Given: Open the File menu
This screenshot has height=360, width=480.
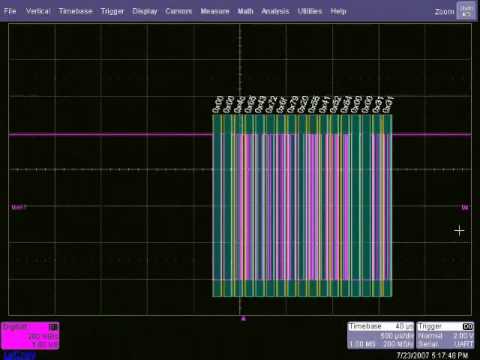Looking at the screenshot, I should (x=10, y=11).
